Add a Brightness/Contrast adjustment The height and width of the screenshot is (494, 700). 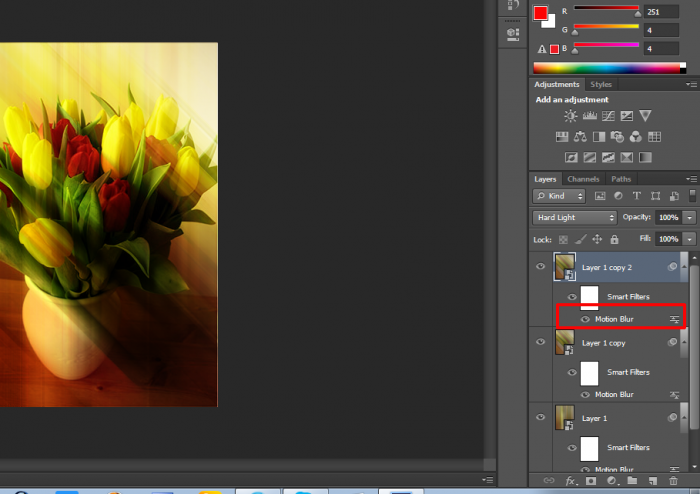(x=571, y=117)
